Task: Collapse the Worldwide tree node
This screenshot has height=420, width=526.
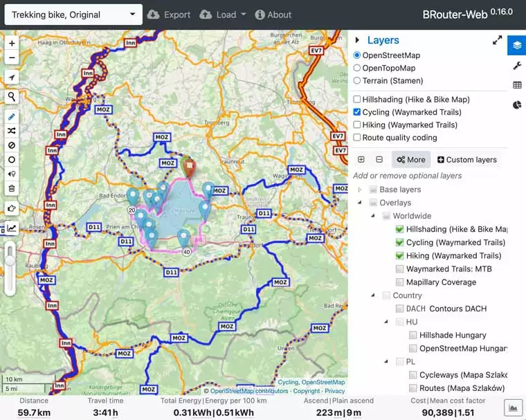Action: tap(373, 216)
